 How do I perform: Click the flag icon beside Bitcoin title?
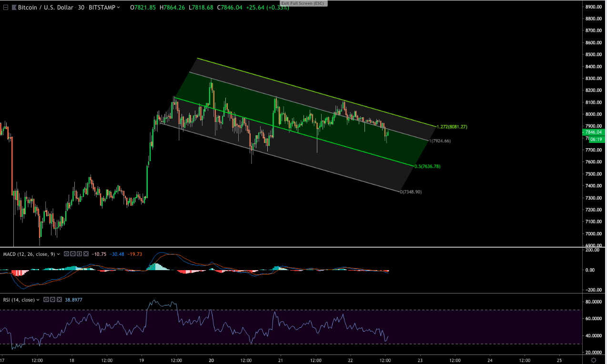[13, 8]
